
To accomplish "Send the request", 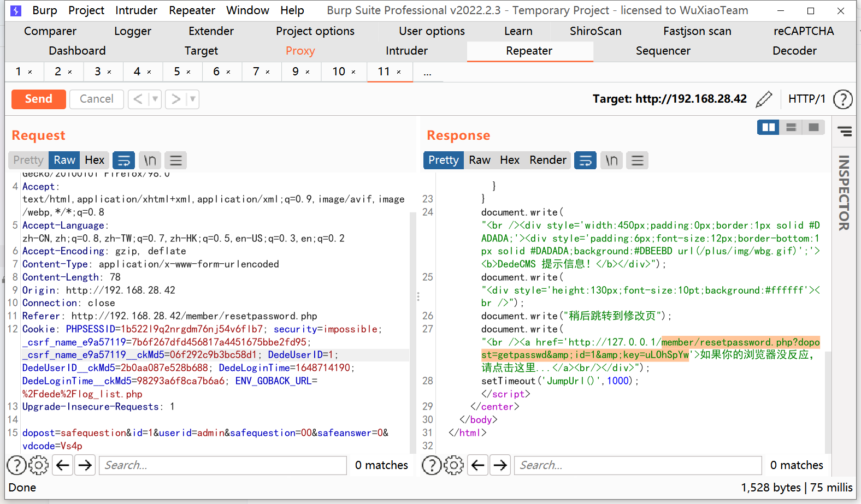I will (x=39, y=99).
